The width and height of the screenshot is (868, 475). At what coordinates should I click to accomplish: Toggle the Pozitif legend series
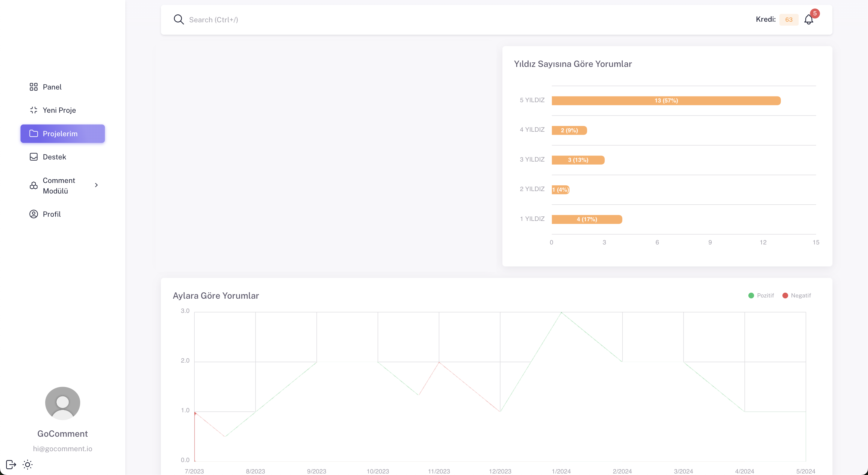coord(761,295)
